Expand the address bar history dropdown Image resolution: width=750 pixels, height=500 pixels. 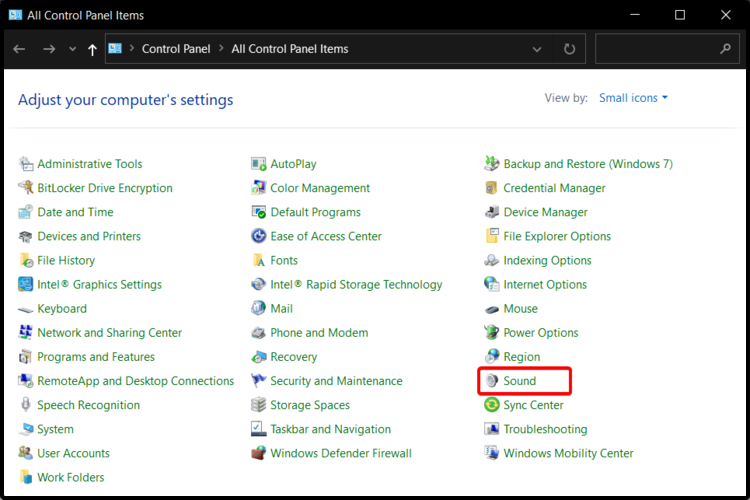538,48
